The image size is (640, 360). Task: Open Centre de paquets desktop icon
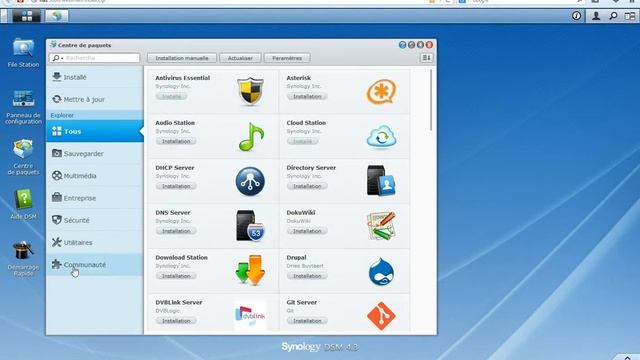(x=23, y=157)
